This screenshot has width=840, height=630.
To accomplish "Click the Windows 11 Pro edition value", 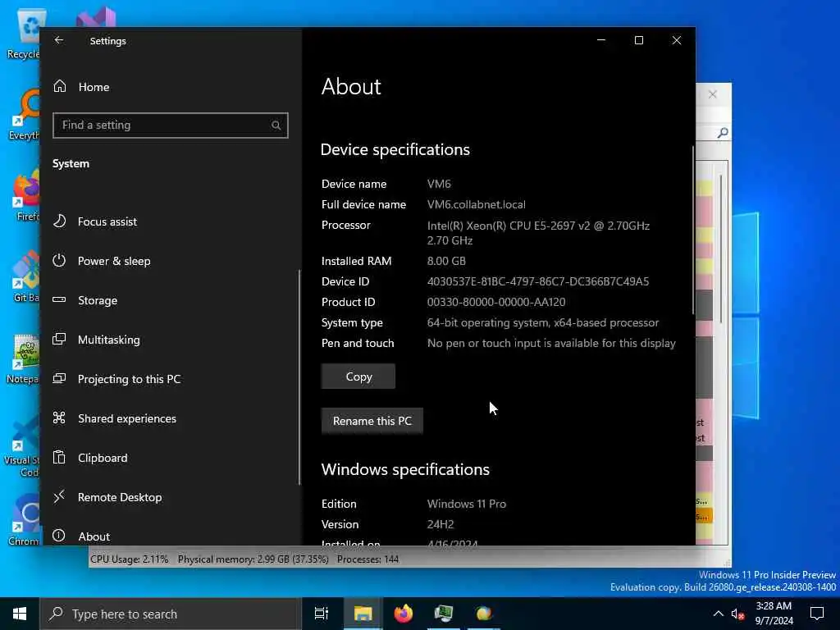I will click(467, 504).
